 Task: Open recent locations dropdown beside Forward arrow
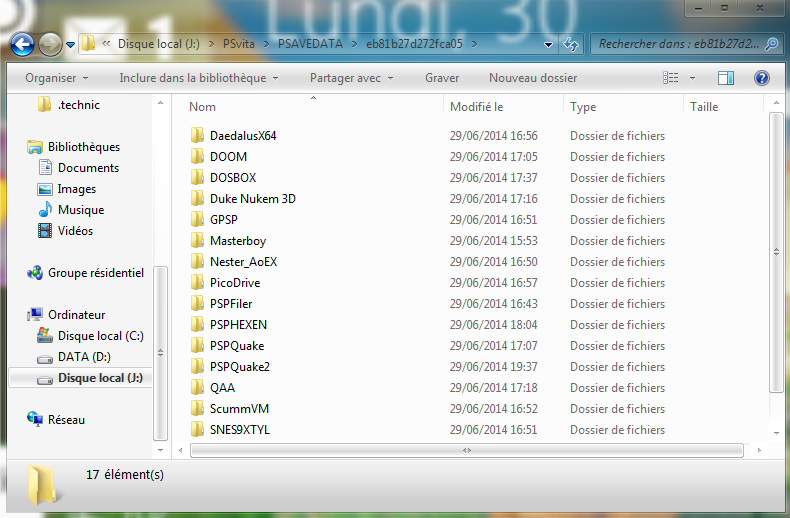tap(71, 45)
